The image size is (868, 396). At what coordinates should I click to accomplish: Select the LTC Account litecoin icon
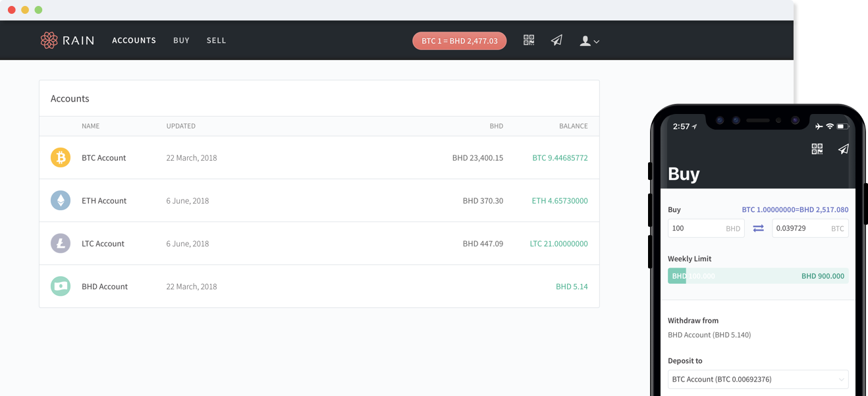click(x=60, y=243)
